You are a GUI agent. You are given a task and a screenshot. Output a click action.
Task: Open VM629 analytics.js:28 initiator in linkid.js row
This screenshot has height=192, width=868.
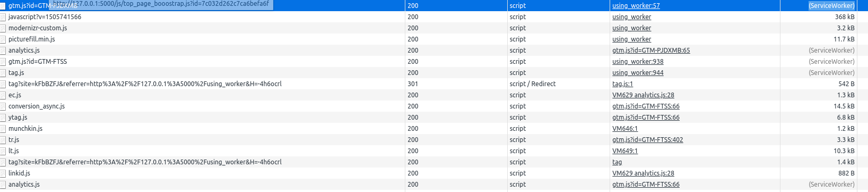pos(643,173)
